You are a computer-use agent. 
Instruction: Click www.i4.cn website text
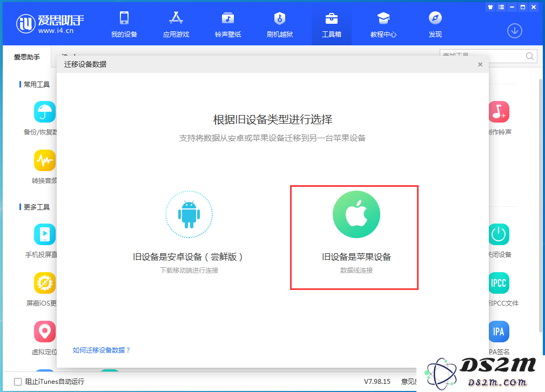[56, 31]
